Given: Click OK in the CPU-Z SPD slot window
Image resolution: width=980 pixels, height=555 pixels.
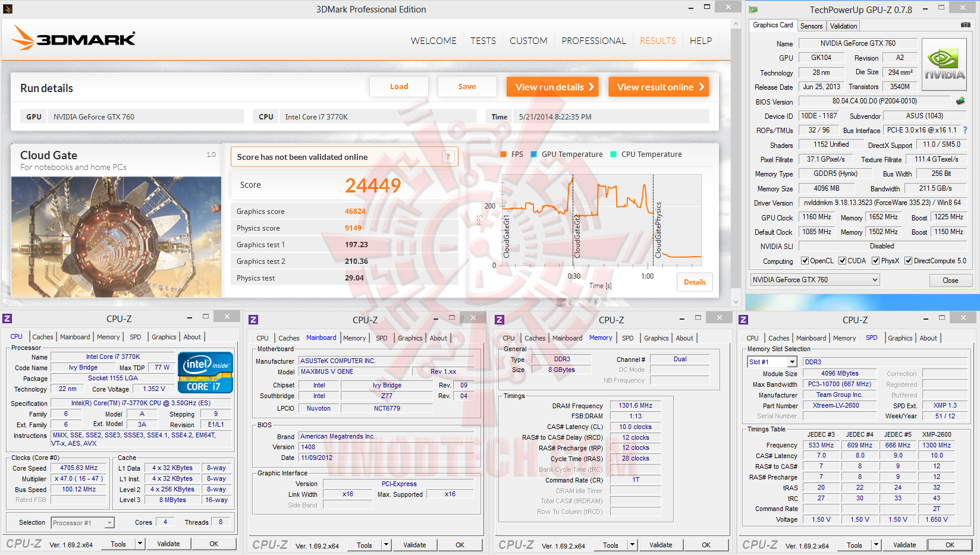Looking at the screenshot, I should [950, 545].
